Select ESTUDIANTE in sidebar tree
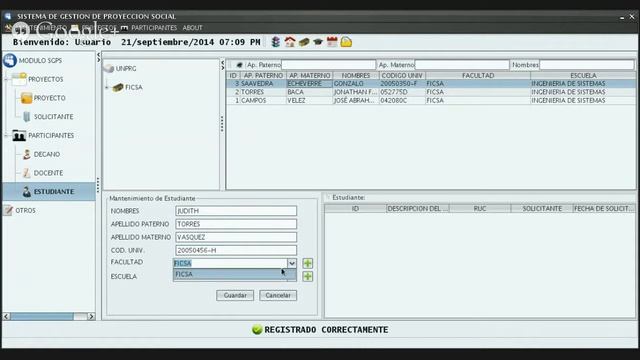This screenshot has height=360, width=640. tap(49, 191)
